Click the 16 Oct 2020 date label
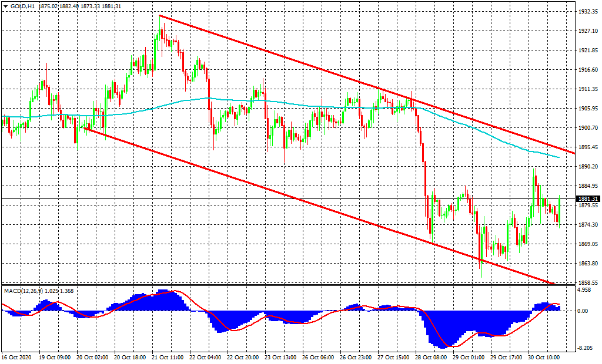 point(16,356)
